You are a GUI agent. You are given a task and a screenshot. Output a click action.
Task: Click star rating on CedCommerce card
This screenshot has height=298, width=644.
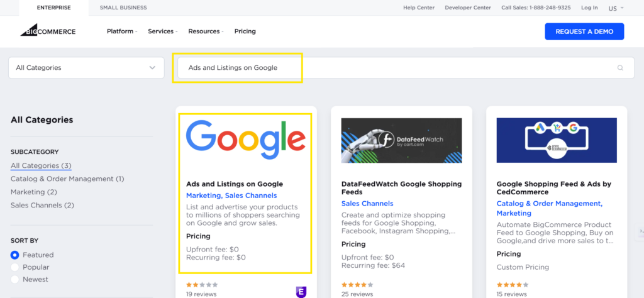(x=513, y=284)
